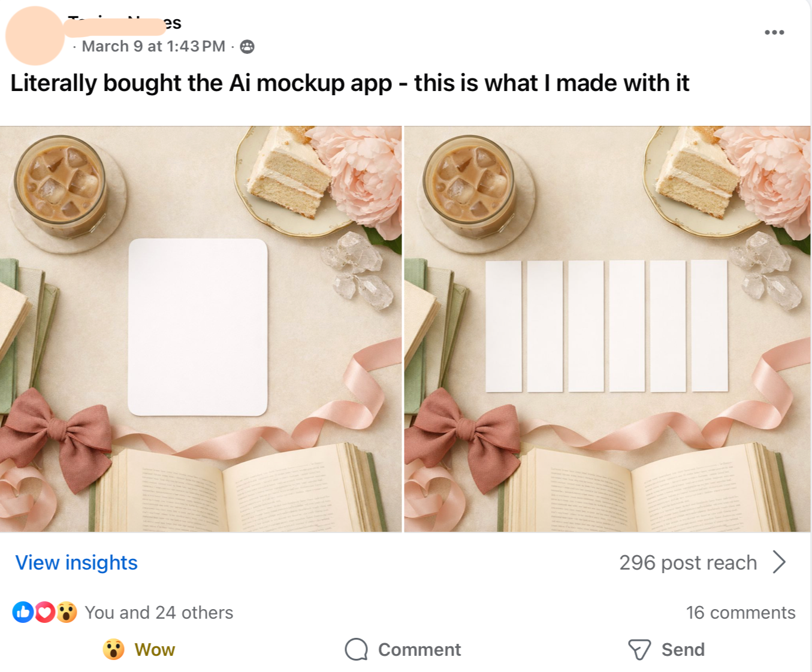Open the View insights link
This screenshot has height=672, width=812.
pos(76,563)
